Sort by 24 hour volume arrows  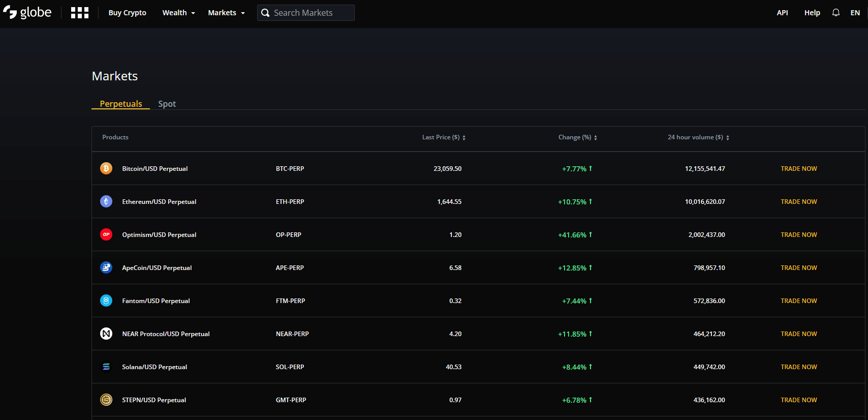(728, 138)
